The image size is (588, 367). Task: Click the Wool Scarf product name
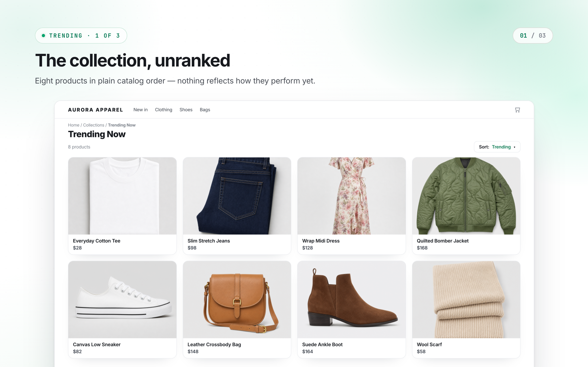click(429, 345)
